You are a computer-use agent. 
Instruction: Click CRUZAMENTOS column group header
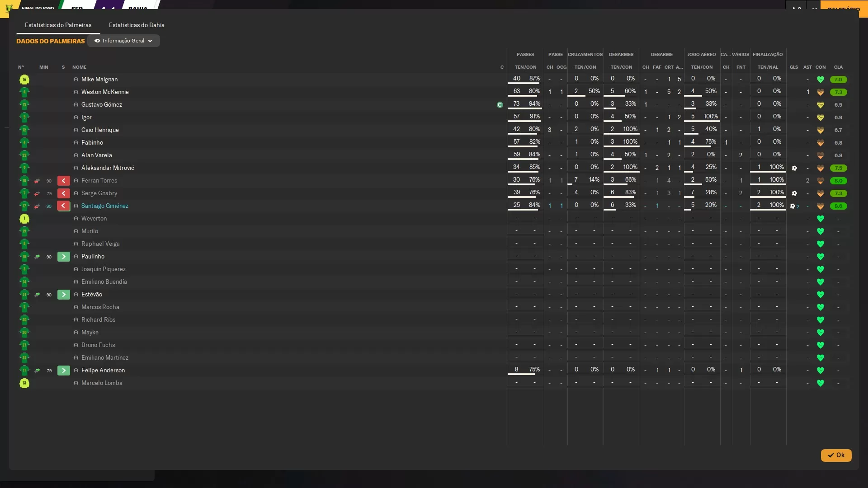(585, 55)
